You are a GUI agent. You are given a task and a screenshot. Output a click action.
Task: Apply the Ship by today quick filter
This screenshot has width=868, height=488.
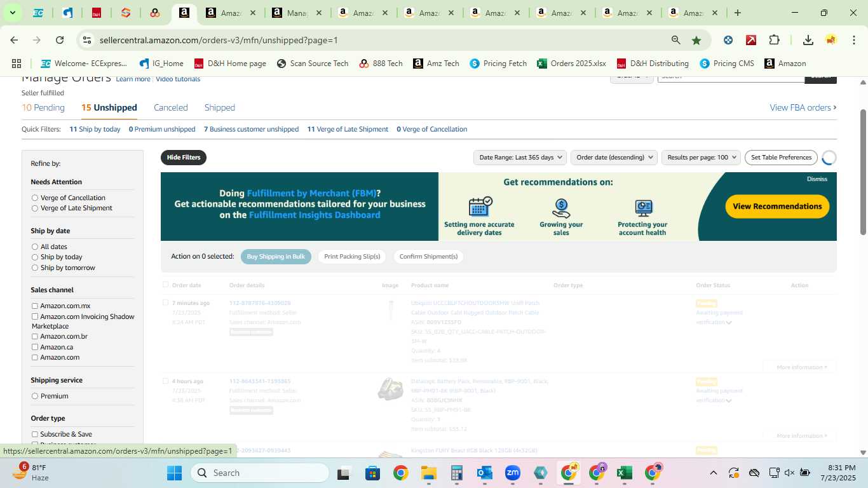[x=95, y=129]
